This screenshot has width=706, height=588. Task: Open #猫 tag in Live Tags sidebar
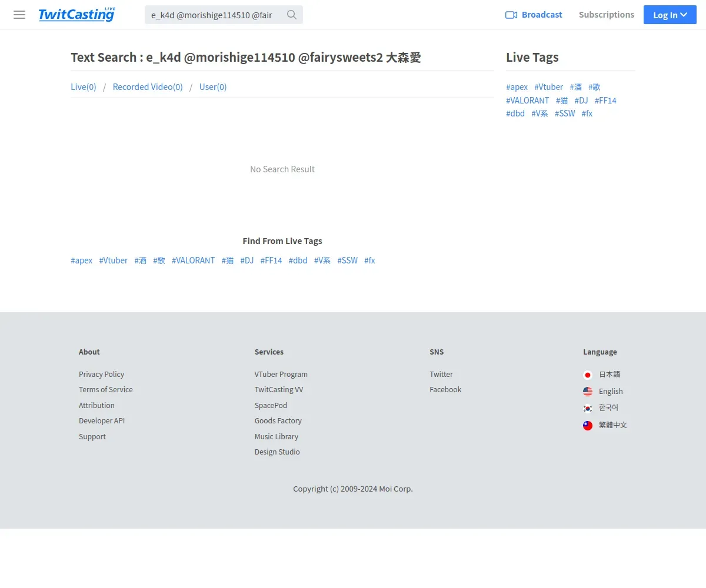(562, 101)
